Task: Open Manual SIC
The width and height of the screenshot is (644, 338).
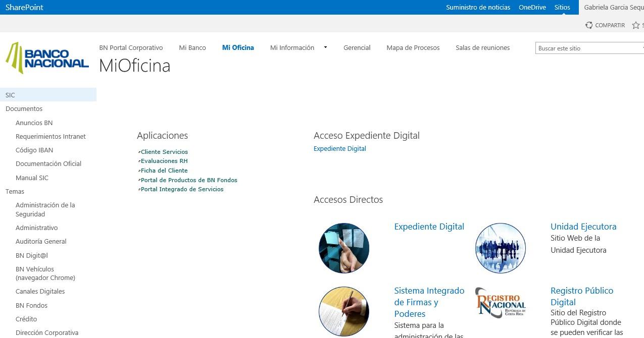Action: tap(32, 178)
